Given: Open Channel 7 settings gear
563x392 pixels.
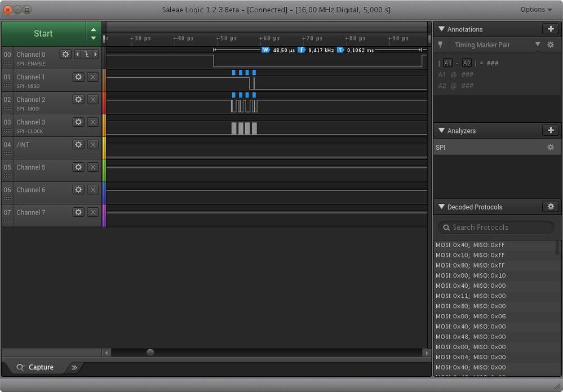Looking at the screenshot, I should click(x=78, y=212).
